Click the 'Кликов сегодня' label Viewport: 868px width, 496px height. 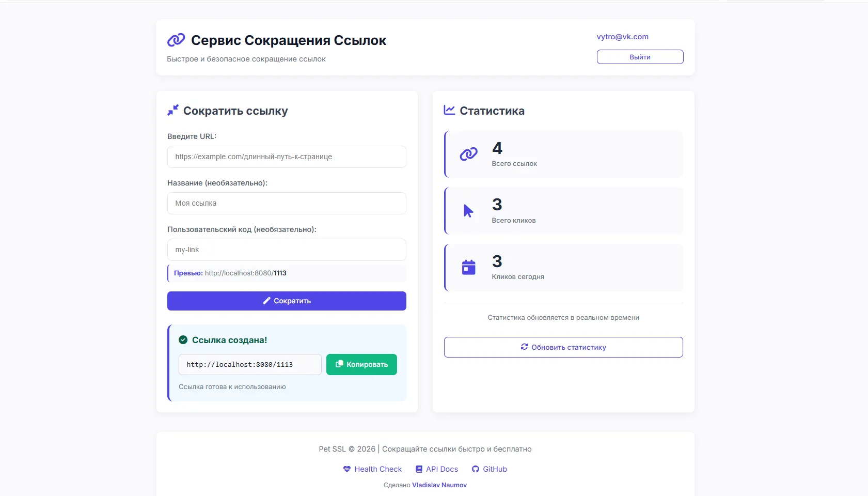point(518,276)
